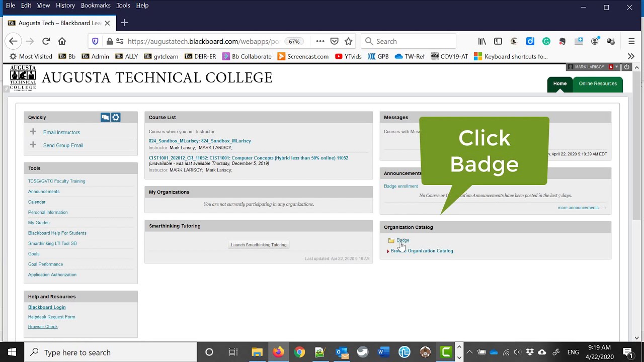The width and height of the screenshot is (644, 362).
Task: Open the notification center icon
Action: (x=627, y=352)
